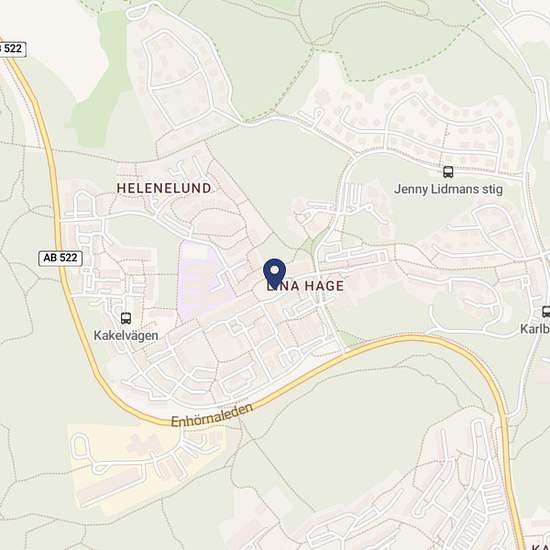Open the Kakelvägen stop label

click(x=126, y=336)
